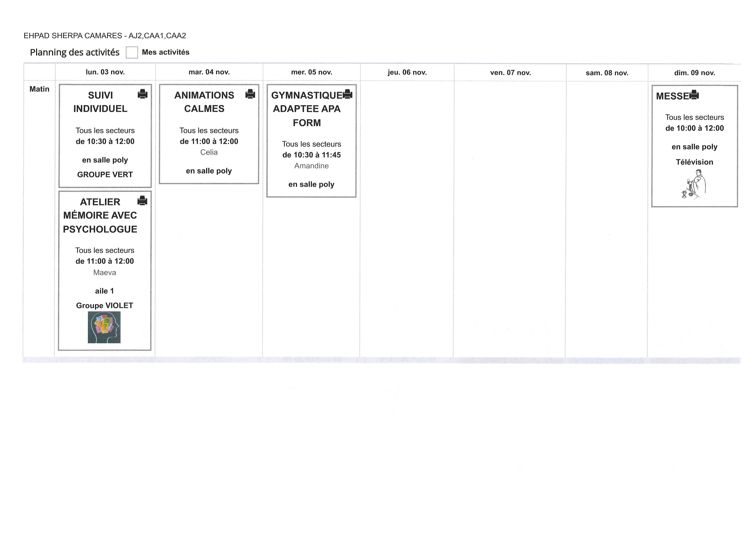
Task: Select the jeu. 06 nov. column header
Action: pos(407,72)
